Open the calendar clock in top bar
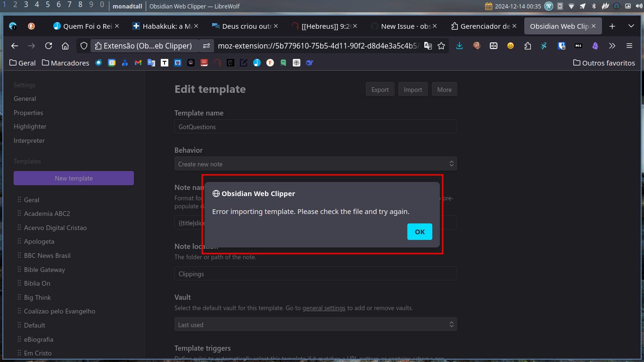This screenshot has height=362, width=644. coord(513,6)
